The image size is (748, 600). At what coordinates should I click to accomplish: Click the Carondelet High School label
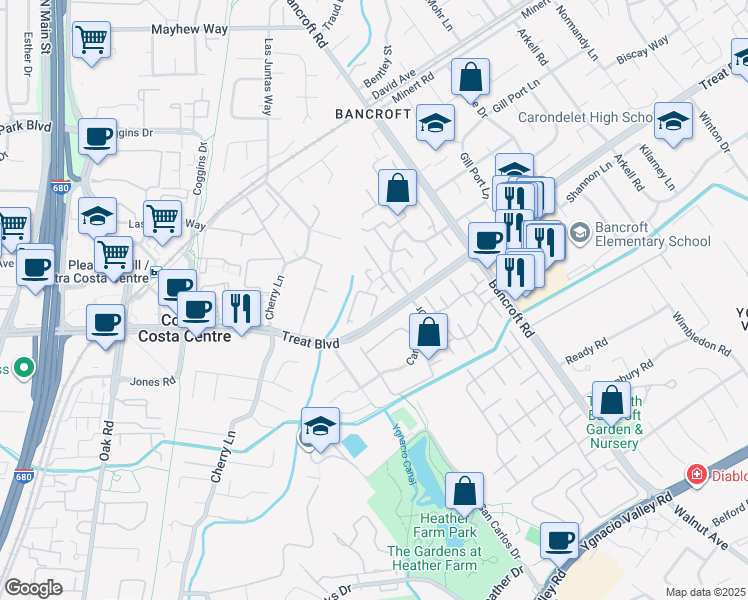pos(585,117)
